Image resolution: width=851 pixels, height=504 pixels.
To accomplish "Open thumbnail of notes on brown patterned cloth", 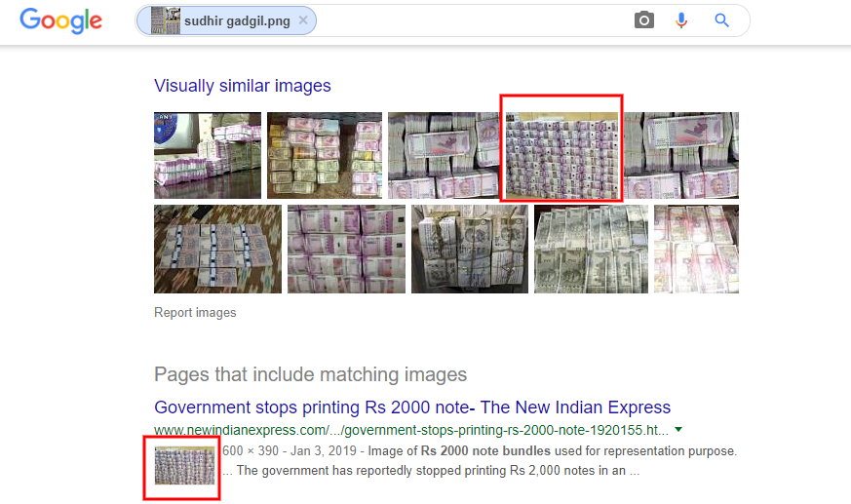I will [x=217, y=249].
